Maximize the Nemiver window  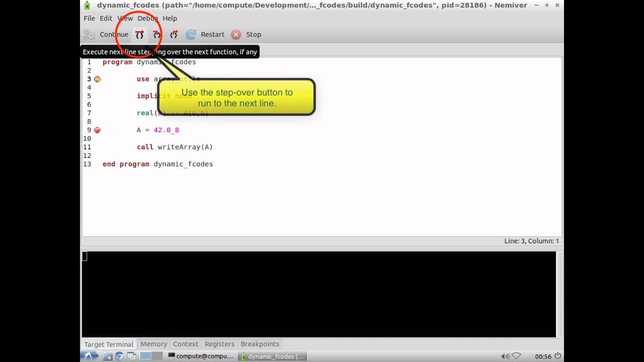(x=547, y=5)
